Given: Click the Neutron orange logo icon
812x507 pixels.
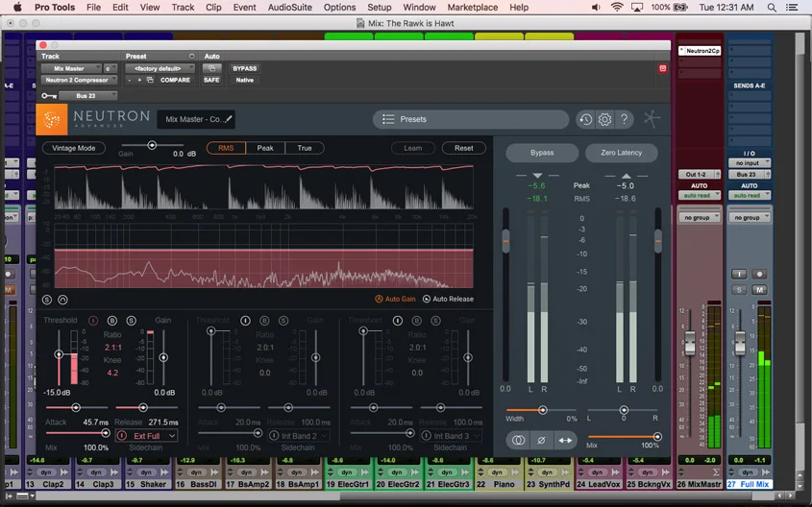Looking at the screenshot, I should coord(52,119).
